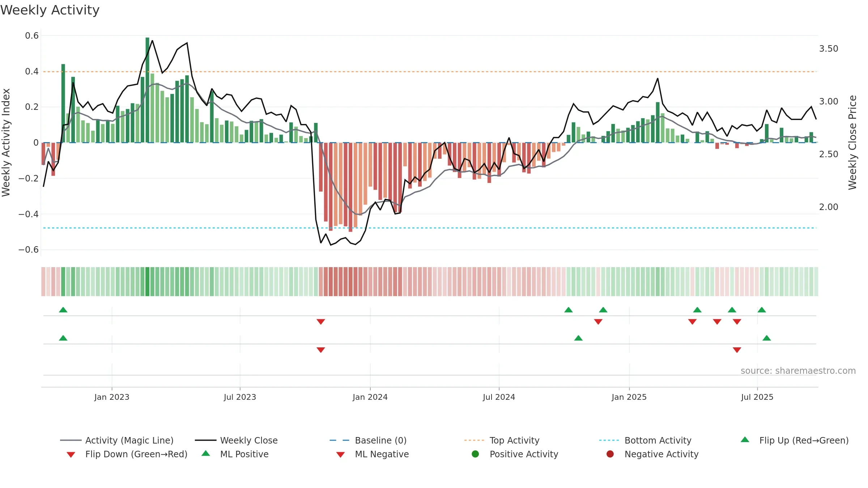Click the 2.00 price axis tick label
The image size is (868, 488).
click(829, 207)
